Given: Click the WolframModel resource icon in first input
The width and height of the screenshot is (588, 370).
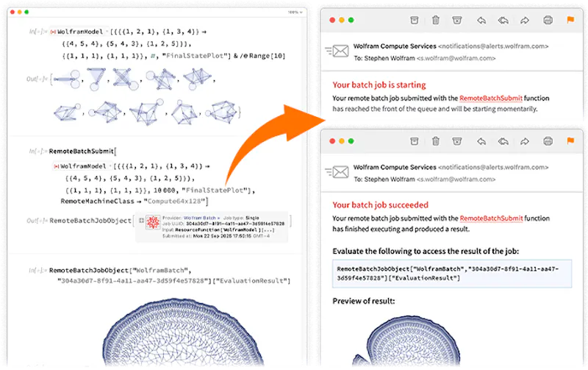Looking at the screenshot, I should tap(53, 32).
